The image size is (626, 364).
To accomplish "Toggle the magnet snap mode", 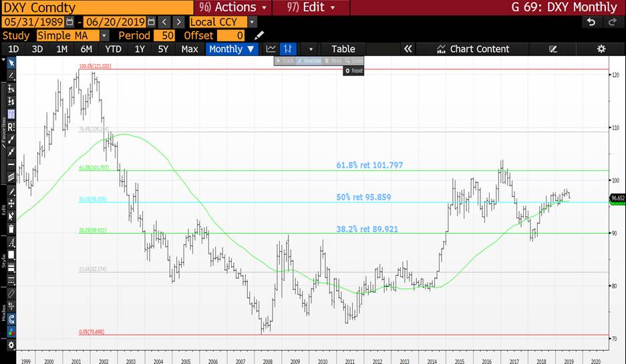I will 11,319.
